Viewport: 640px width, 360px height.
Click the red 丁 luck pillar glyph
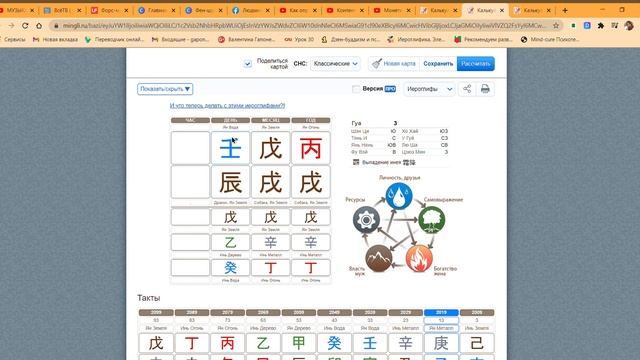(x=192, y=343)
